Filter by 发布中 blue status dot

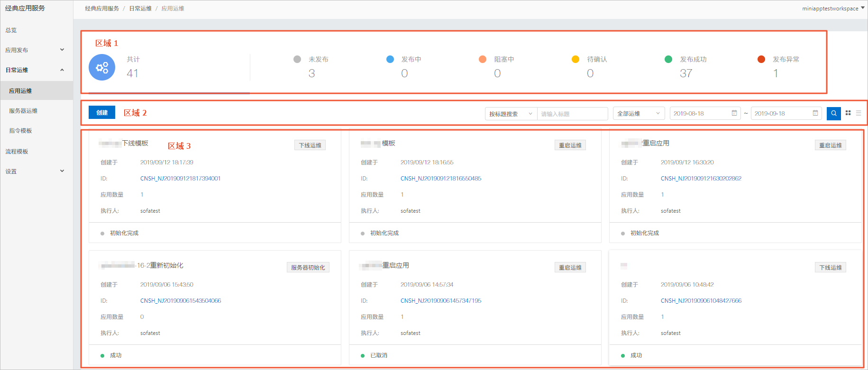click(x=390, y=59)
